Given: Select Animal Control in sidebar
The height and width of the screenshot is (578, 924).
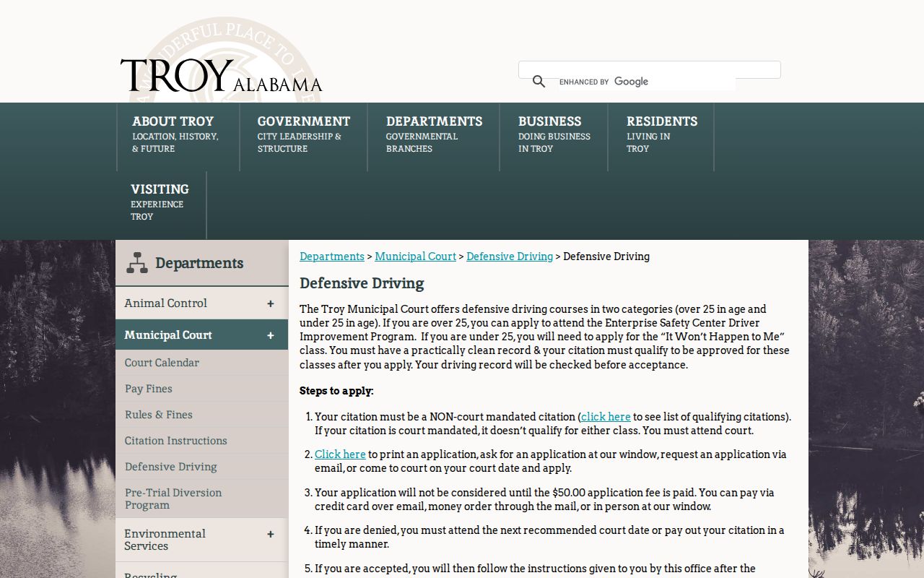Looking at the screenshot, I should point(165,303).
